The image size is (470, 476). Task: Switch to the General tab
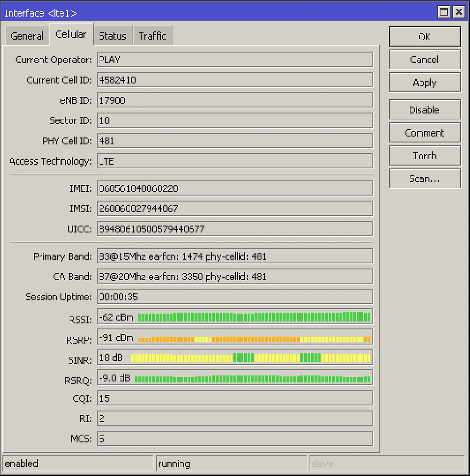click(x=27, y=36)
